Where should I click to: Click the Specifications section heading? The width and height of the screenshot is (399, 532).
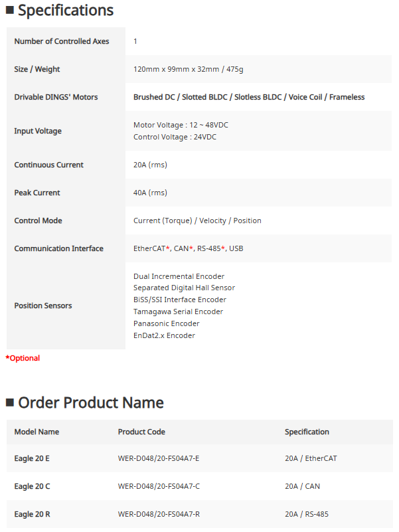click(x=66, y=11)
